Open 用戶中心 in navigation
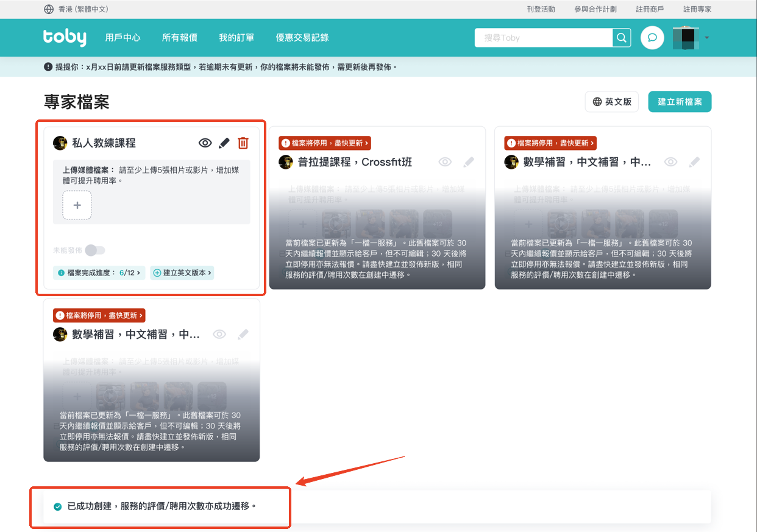Image resolution: width=757 pixels, height=532 pixels. point(123,38)
